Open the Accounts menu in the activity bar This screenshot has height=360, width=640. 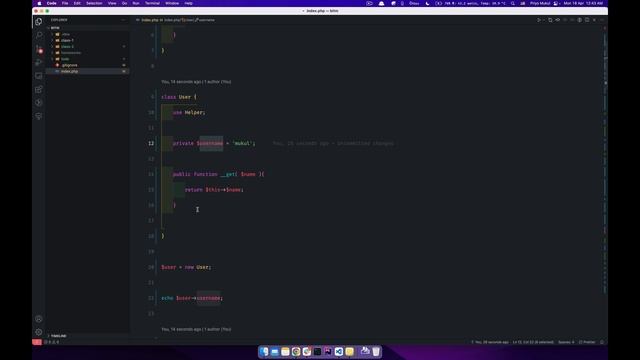point(38,319)
